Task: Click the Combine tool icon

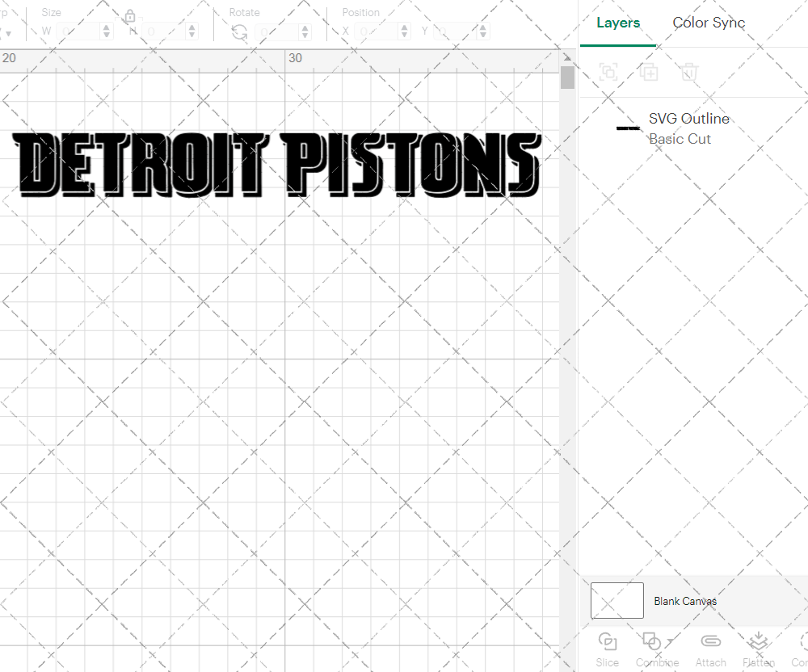Action: pyautogui.click(x=653, y=642)
